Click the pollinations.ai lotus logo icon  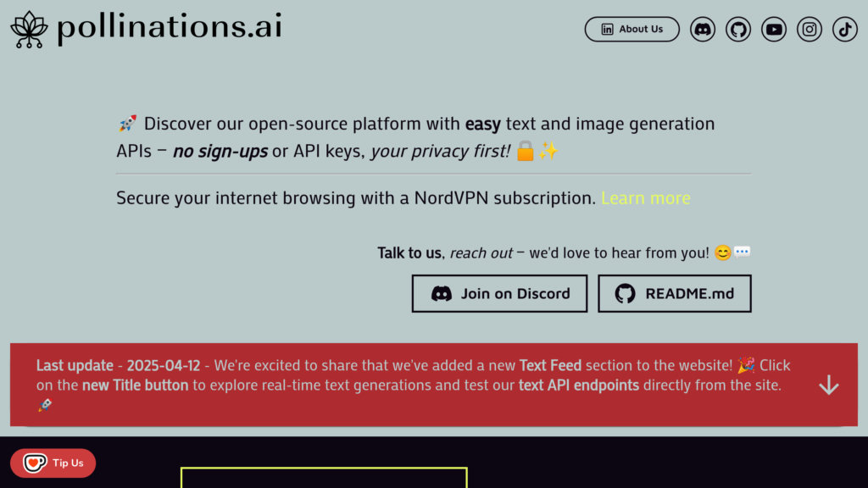tap(29, 29)
